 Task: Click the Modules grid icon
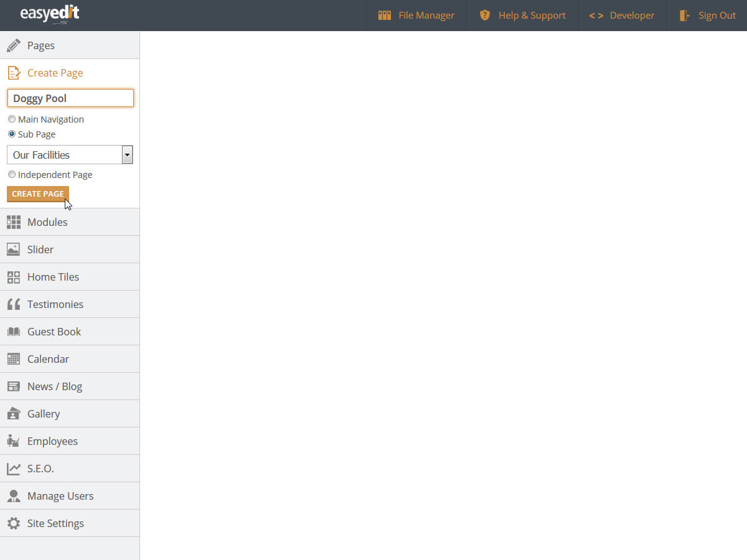[x=14, y=222]
